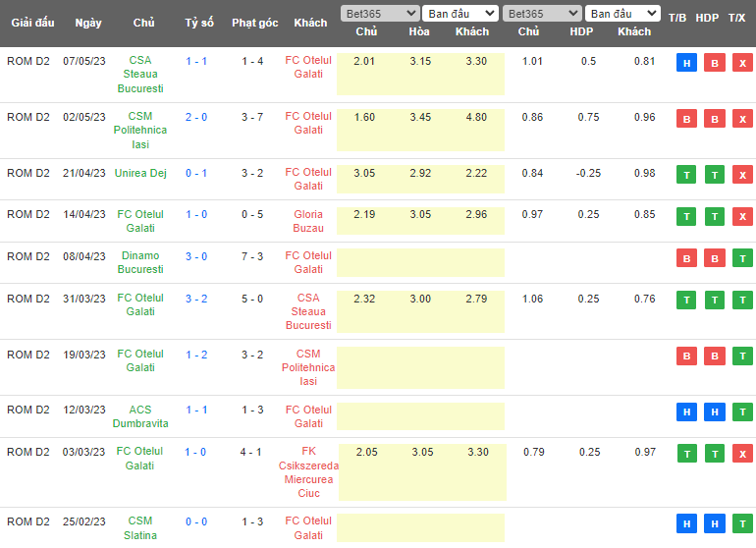Screen dimensions: 756x548
Task: Click the first green T badge for 21/04/23
Action: point(687,175)
